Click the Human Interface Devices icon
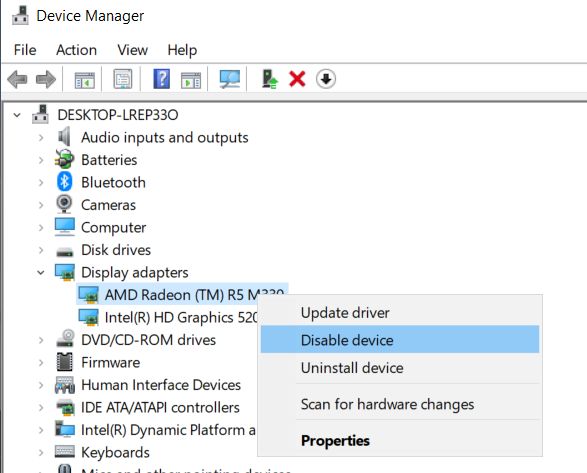This screenshot has width=587, height=473. pyautogui.click(x=64, y=385)
